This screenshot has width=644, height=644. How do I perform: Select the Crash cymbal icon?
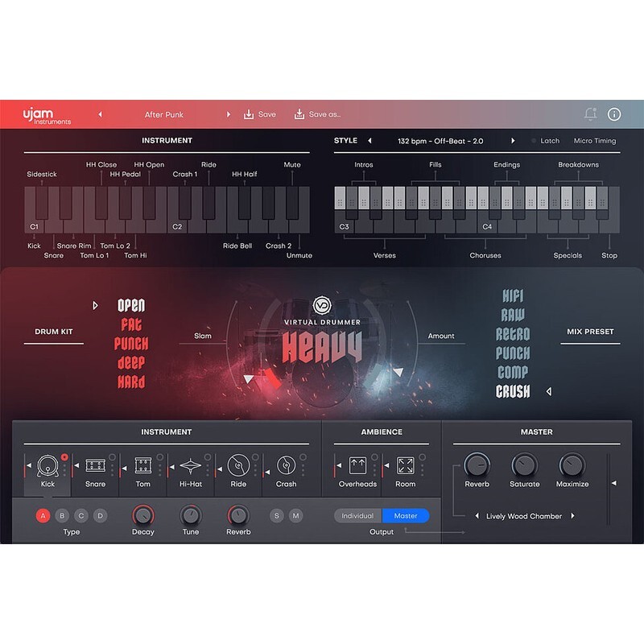286,465
